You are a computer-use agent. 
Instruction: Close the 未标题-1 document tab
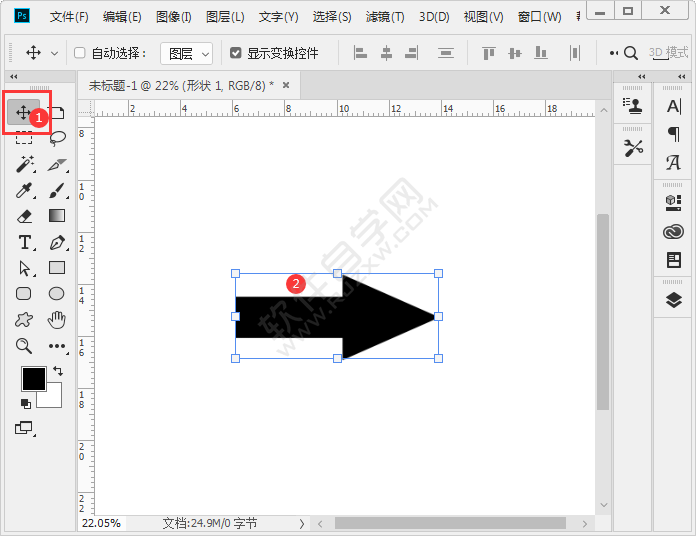pos(286,85)
